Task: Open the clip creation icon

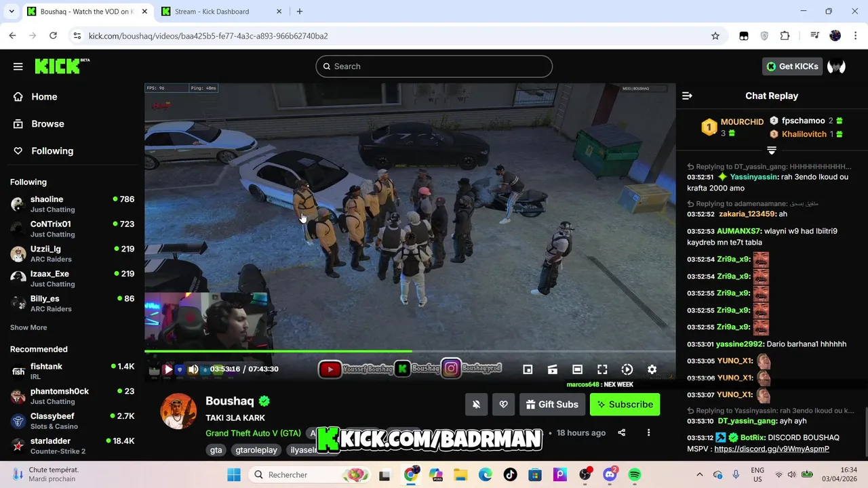Action: [x=553, y=369]
